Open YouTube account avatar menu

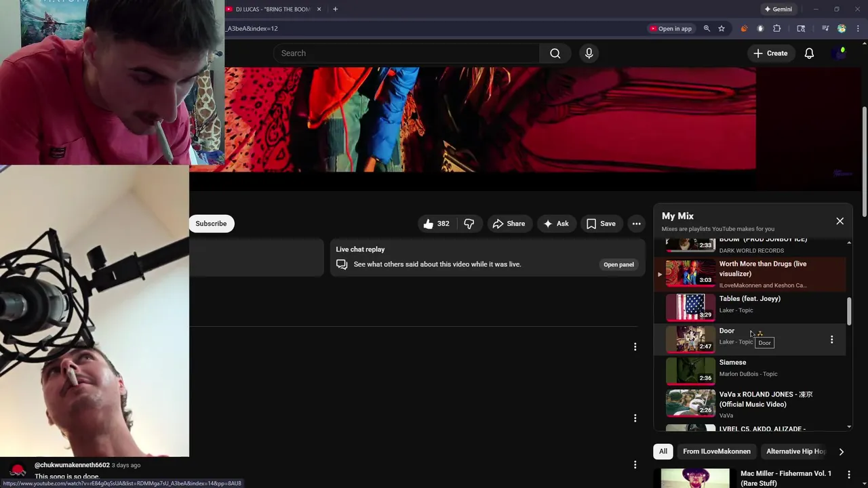(840, 53)
